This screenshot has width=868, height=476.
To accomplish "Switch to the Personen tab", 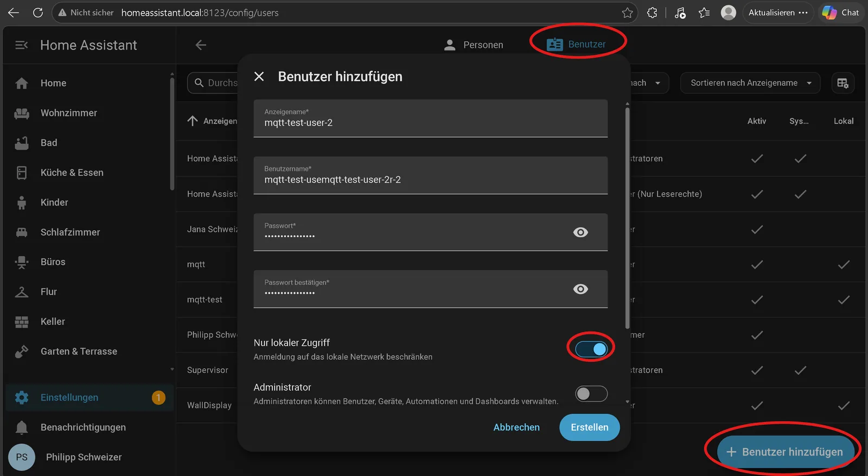I will pyautogui.click(x=474, y=45).
